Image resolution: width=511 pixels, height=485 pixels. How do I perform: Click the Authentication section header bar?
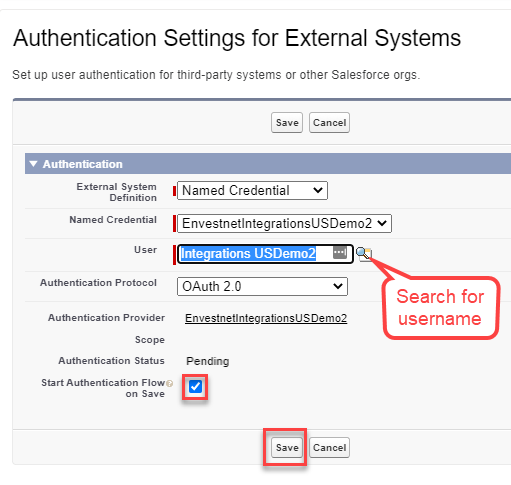pyautogui.click(x=268, y=164)
